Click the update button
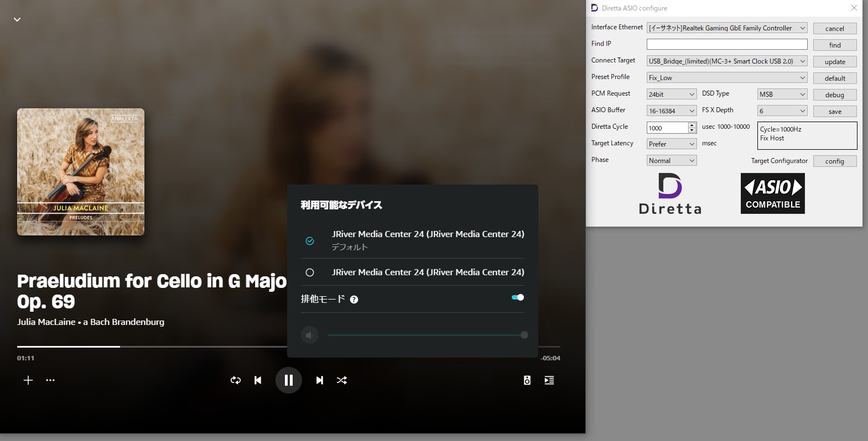 coord(835,61)
